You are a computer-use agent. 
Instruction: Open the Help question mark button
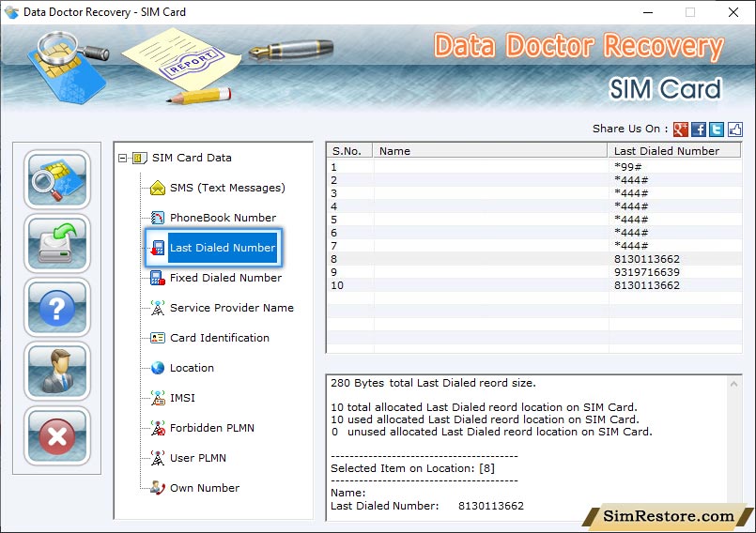(x=57, y=308)
